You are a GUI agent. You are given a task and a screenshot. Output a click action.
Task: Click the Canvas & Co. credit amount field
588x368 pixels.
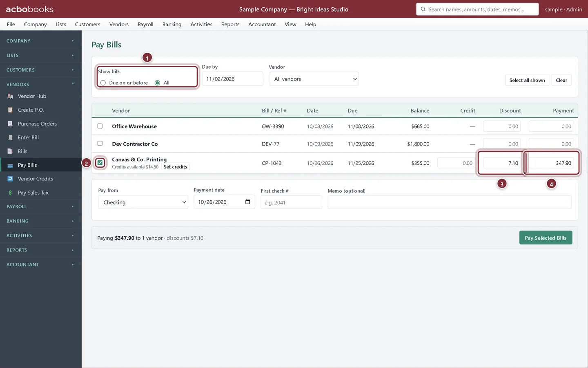coord(456,163)
